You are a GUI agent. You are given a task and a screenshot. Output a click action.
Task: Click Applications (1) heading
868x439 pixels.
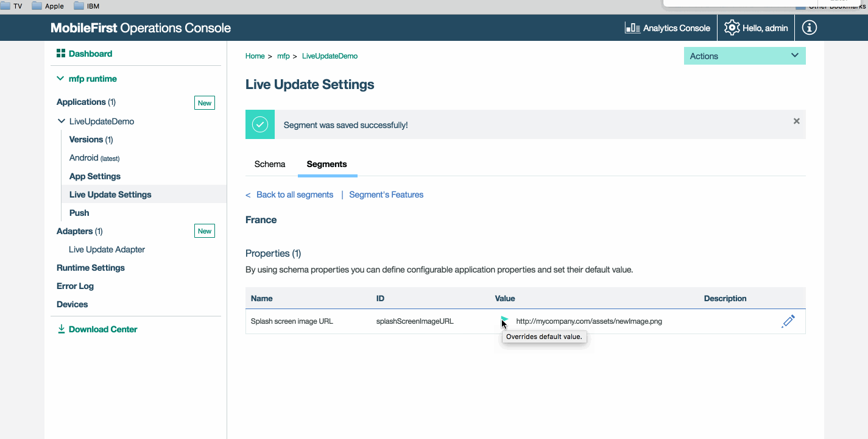86,102
